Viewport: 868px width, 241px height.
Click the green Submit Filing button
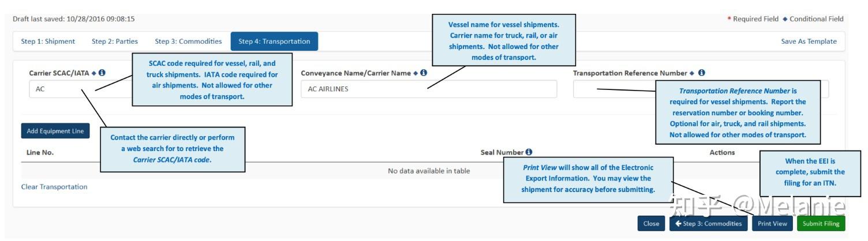tap(821, 224)
